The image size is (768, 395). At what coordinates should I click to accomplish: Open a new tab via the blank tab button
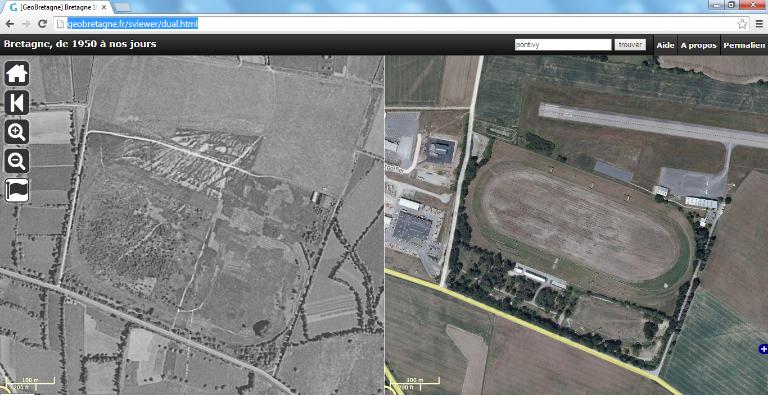click(122, 7)
